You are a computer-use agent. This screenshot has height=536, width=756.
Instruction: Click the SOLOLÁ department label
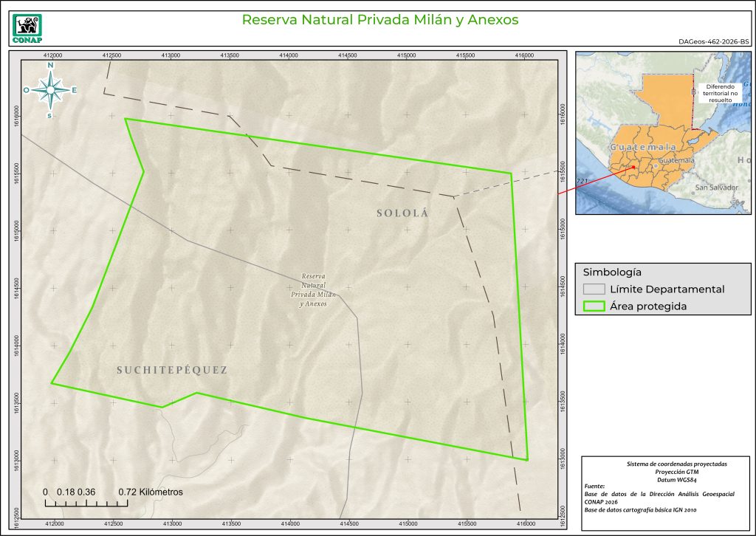[x=402, y=213]
